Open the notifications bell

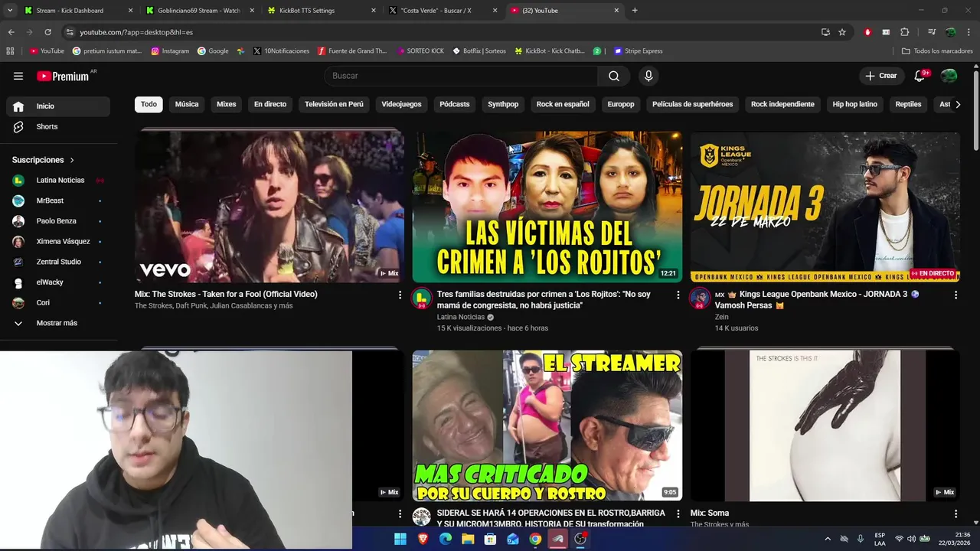click(920, 76)
